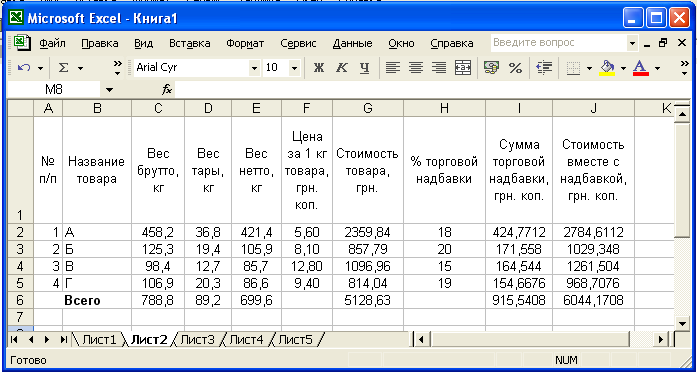Click the fx Insert Function icon
This screenshot has width=697, height=372.
167,90
